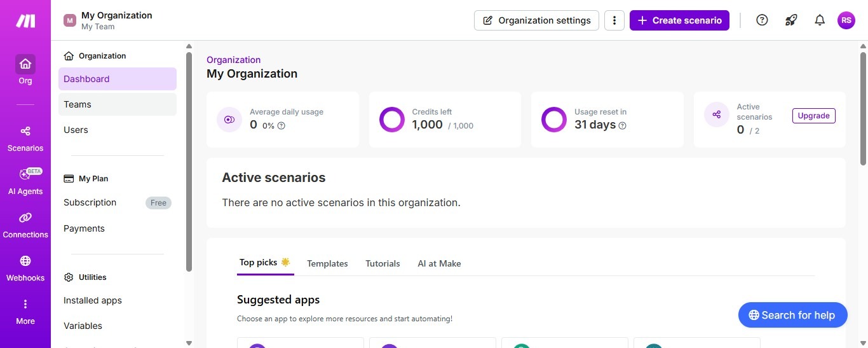Click Create scenario button
The height and width of the screenshot is (348, 868).
679,20
